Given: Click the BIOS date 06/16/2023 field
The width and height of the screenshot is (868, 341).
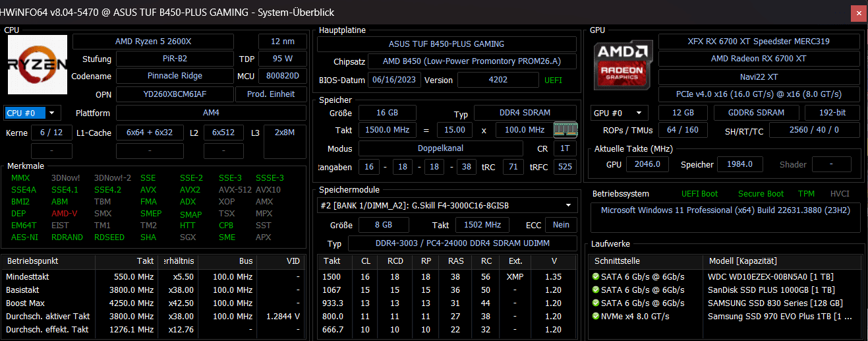Looking at the screenshot, I should coord(393,80).
